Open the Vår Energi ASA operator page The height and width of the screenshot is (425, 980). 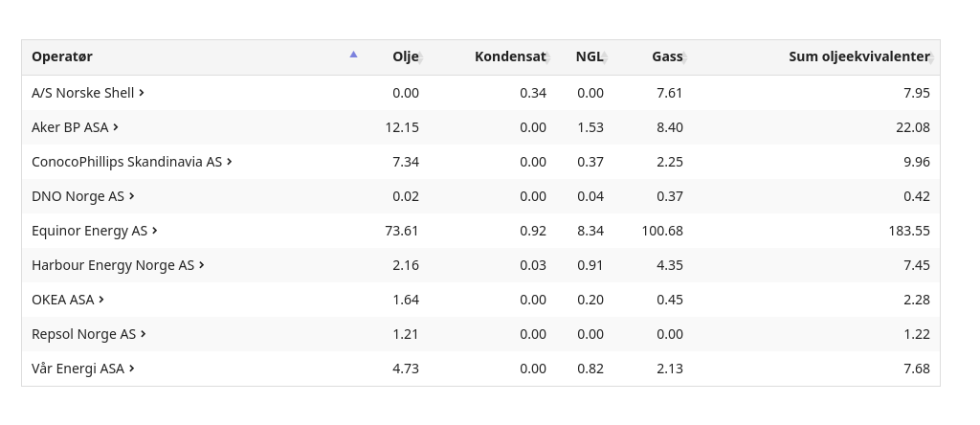click(x=83, y=369)
